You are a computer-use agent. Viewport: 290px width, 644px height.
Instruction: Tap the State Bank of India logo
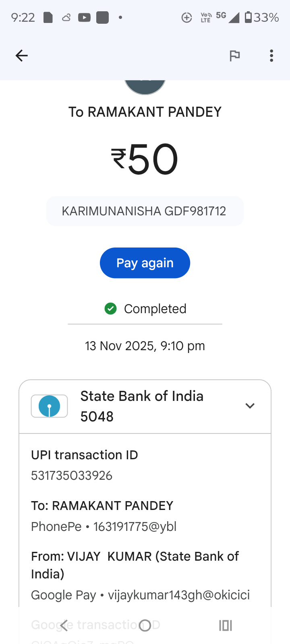49,406
